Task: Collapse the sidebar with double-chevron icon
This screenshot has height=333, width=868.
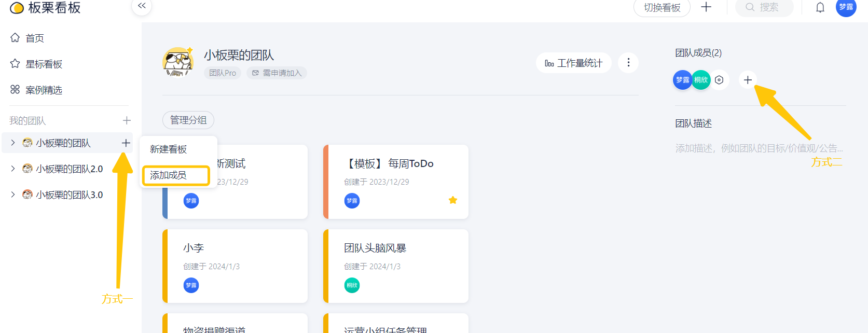Action: [x=142, y=7]
